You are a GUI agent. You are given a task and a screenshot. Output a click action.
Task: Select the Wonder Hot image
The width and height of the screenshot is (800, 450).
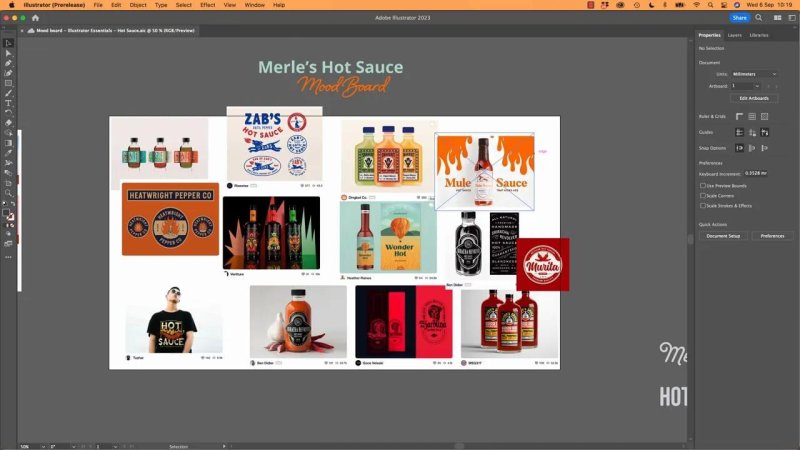pyautogui.click(x=388, y=237)
